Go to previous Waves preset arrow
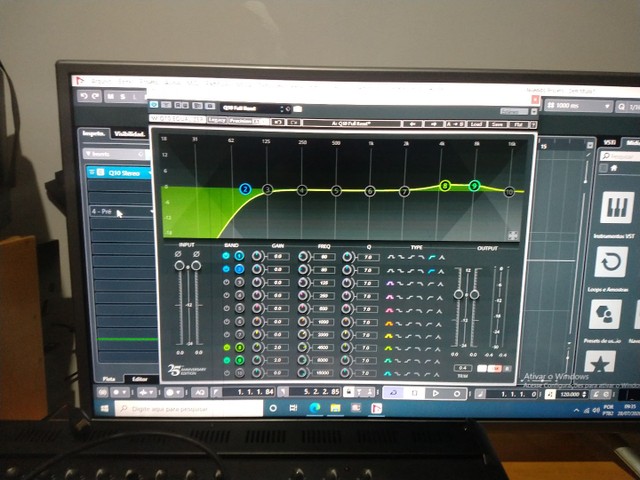 point(412,124)
